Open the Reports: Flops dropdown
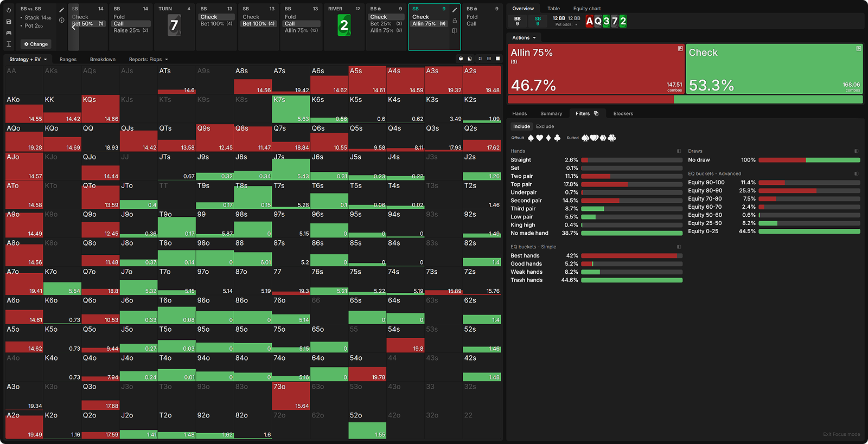 (x=148, y=60)
